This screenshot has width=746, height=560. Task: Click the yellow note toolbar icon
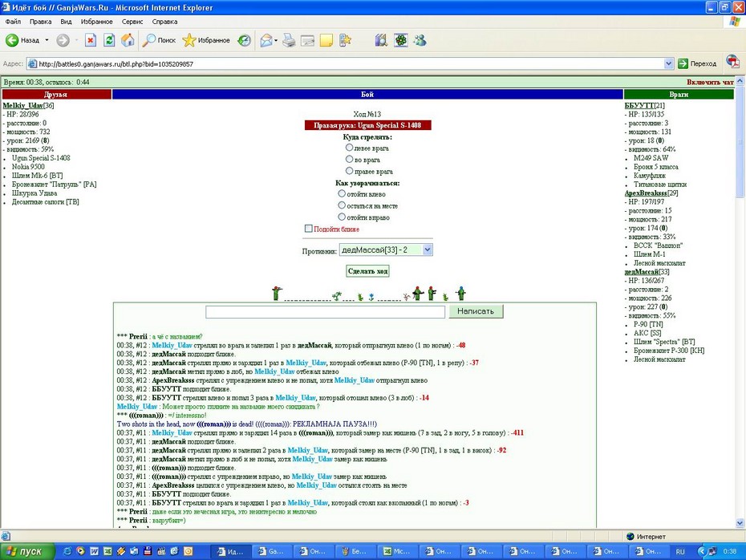(x=326, y=40)
